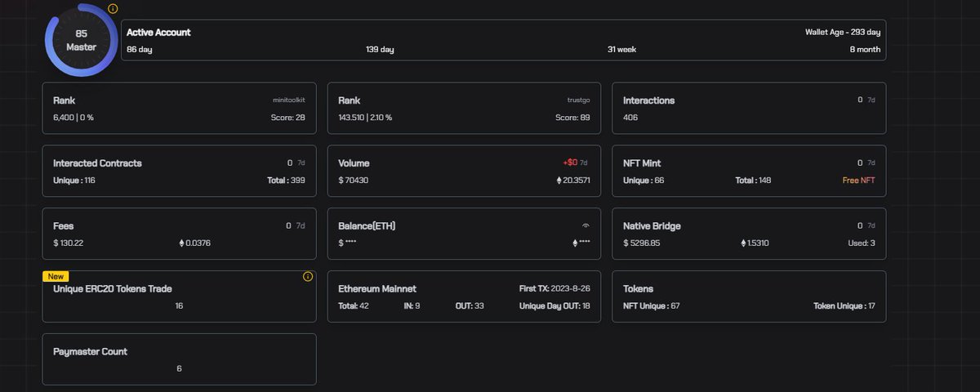Viewport: 980px width, 392px height.
Task: Click the IN: 9 mainnet value
Action: [412, 306]
